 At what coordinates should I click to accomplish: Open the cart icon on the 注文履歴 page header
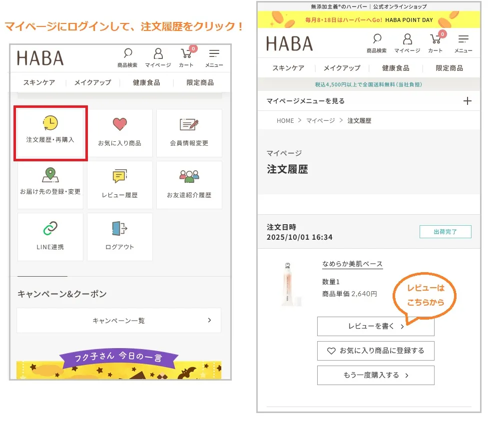click(x=436, y=42)
